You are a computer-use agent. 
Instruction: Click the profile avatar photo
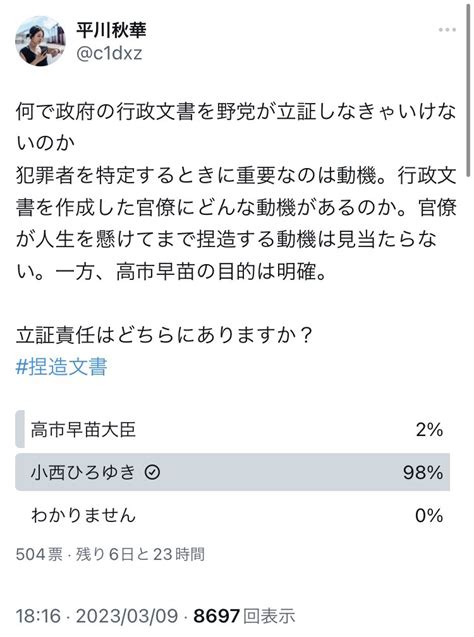point(40,41)
